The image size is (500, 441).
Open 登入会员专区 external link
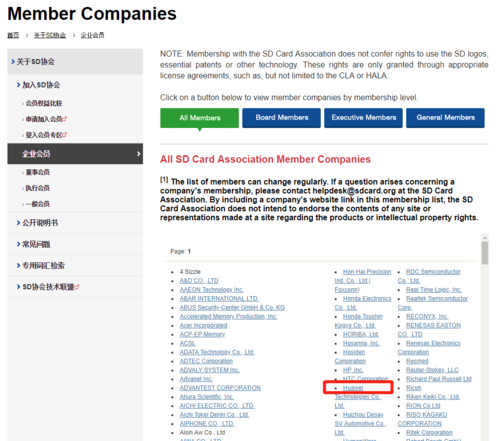(x=46, y=135)
